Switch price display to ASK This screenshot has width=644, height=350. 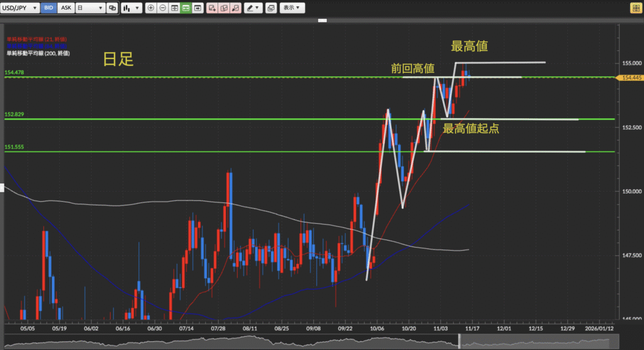66,8
